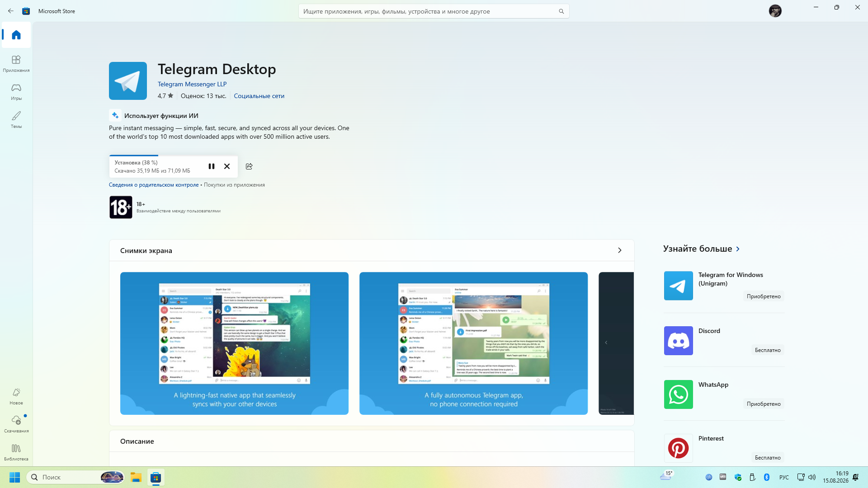868x488 pixels.
Task: Click the WhatsApp title text
Action: [x=713, y=385]
